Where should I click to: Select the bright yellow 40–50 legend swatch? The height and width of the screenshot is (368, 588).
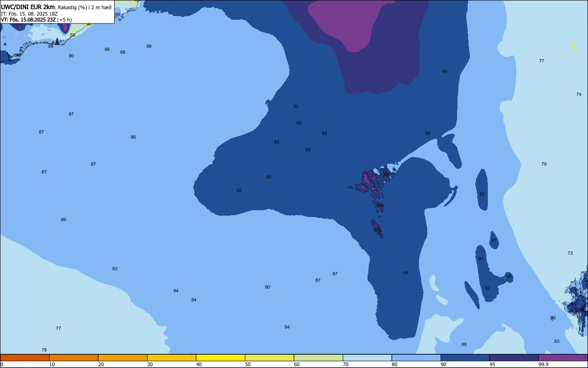[x=220, y=357]
